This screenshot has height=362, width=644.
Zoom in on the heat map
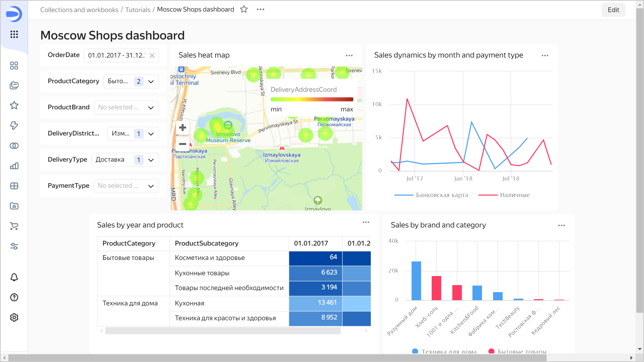[x=183, y=128]
